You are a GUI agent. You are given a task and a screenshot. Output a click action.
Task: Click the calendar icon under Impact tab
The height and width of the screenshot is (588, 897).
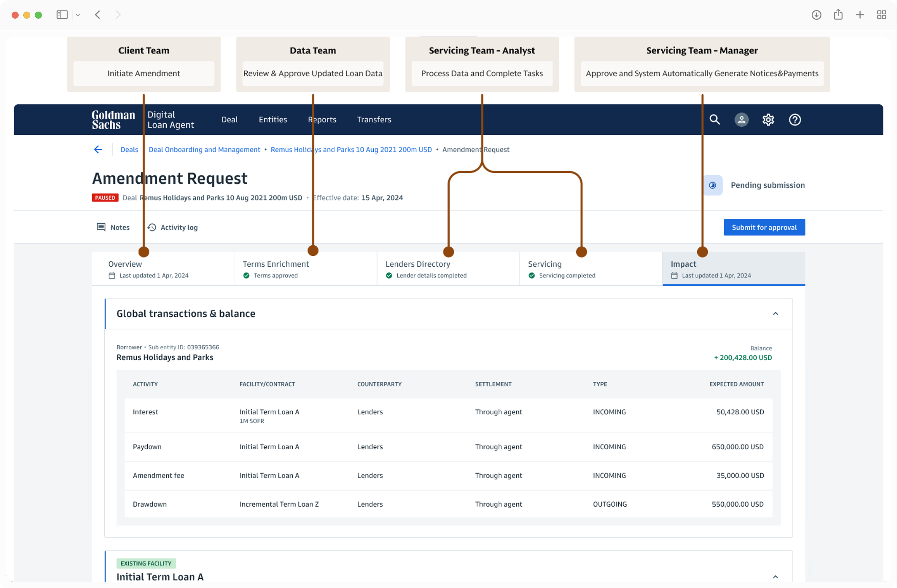674,276
